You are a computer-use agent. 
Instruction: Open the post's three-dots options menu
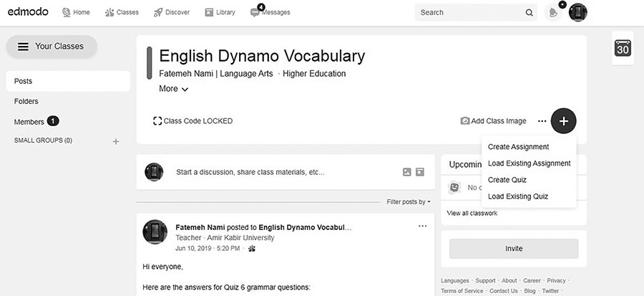coord(422,226)
